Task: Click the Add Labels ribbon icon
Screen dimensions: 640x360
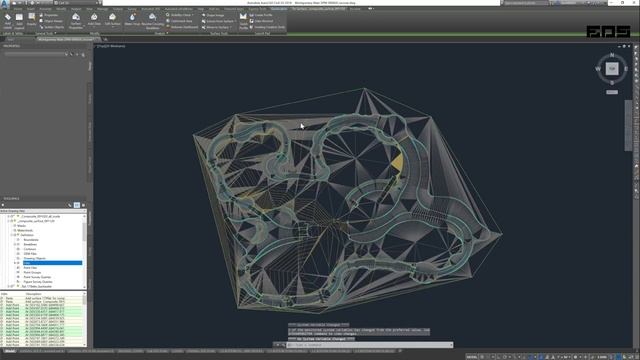Action: pos(8,20)
